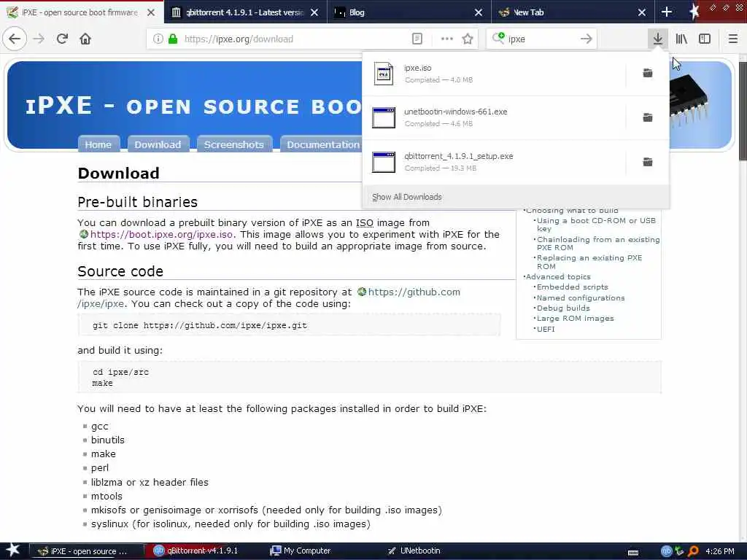Close the New Tab tab

pos(642,12)
